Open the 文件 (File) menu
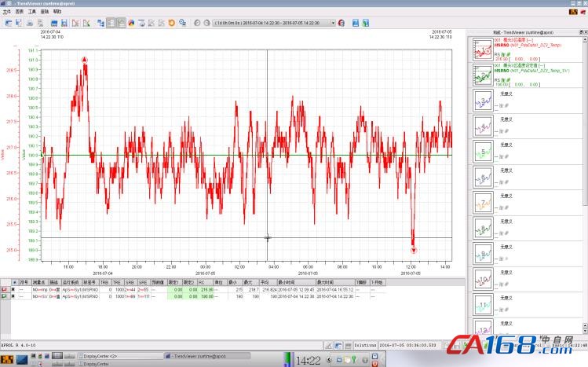 pyautogui.click(x=6, y=13)
